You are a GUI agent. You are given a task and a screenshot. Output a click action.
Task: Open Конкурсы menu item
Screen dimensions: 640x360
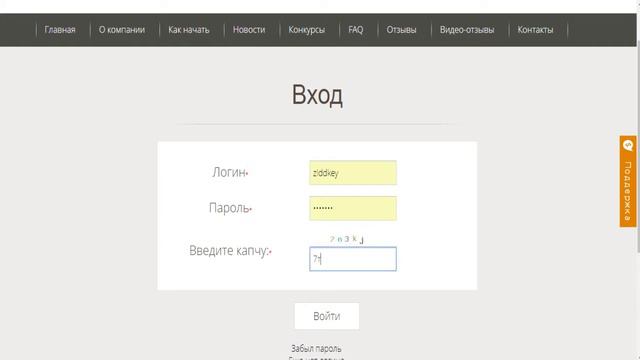click(x=307, y=30)
